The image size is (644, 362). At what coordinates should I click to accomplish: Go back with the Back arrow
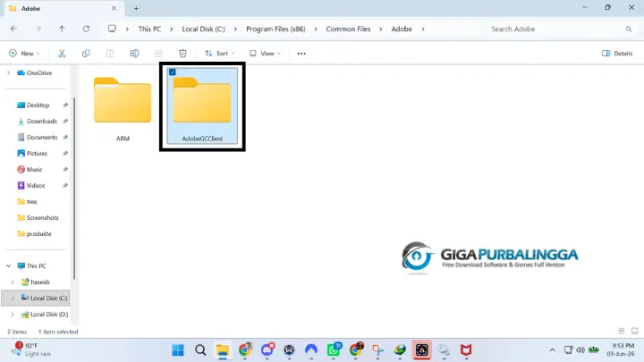pos(13,29)
